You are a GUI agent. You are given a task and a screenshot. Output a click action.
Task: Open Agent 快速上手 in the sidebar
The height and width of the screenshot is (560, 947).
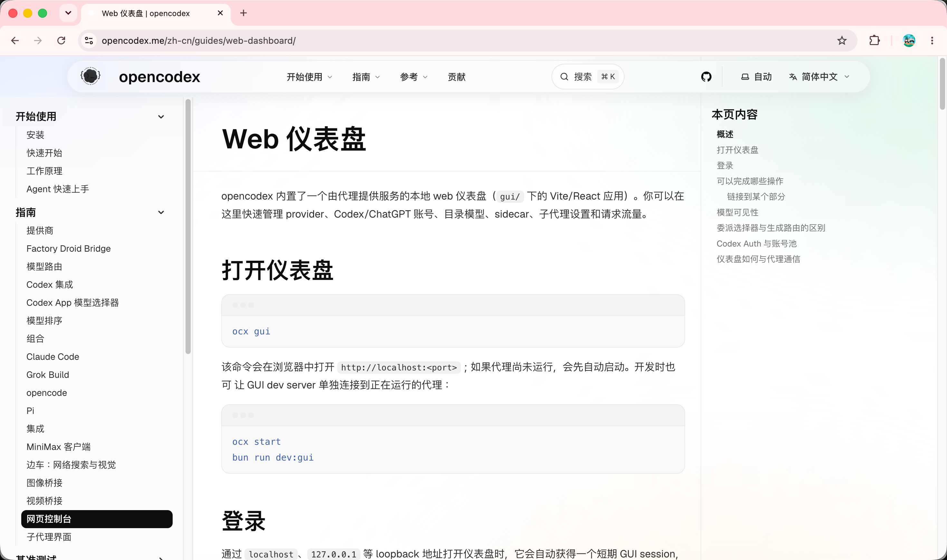pos(58,189)
